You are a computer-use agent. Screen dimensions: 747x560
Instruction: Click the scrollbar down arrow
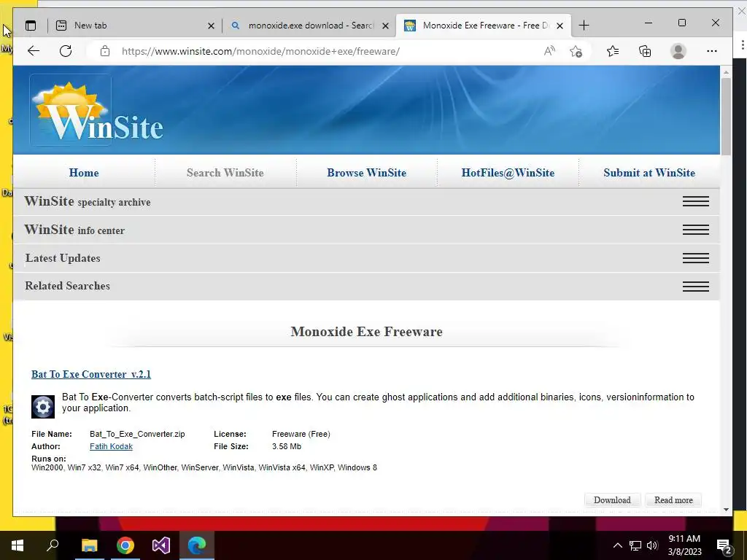coord(726,510)
